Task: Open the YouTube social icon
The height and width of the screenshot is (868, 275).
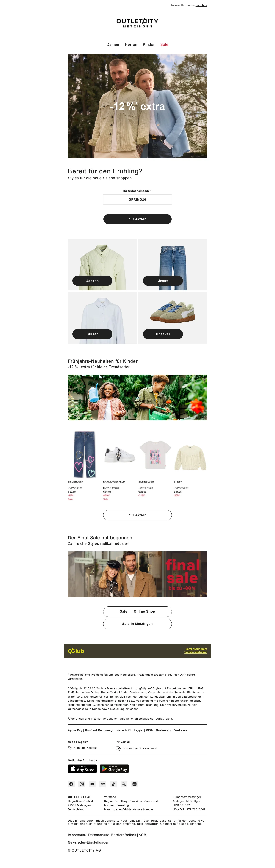Action: (92, 784)
